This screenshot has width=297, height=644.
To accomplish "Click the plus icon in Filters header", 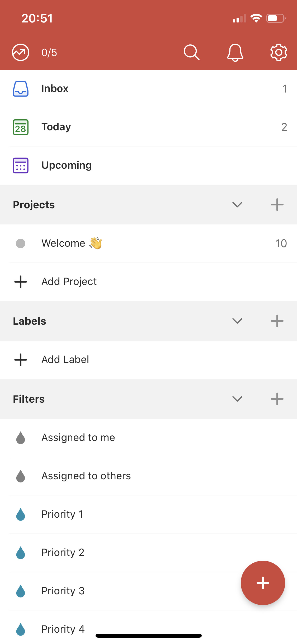I will (277, 399).
